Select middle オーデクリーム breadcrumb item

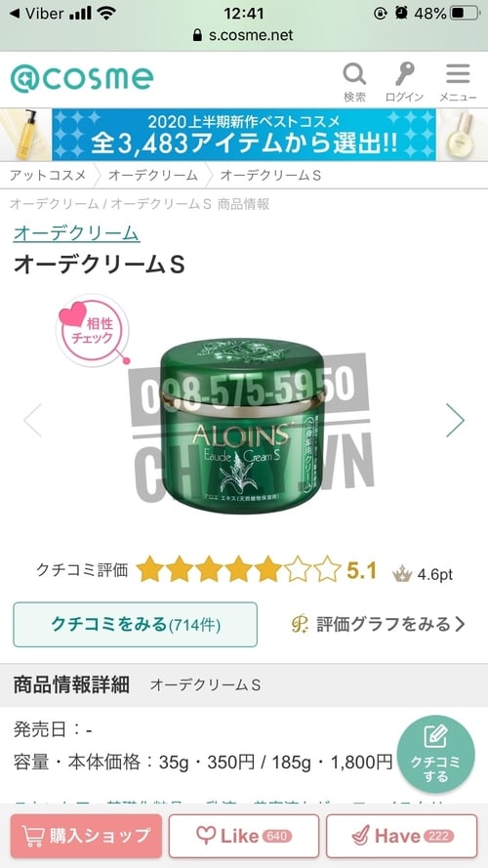153,176
